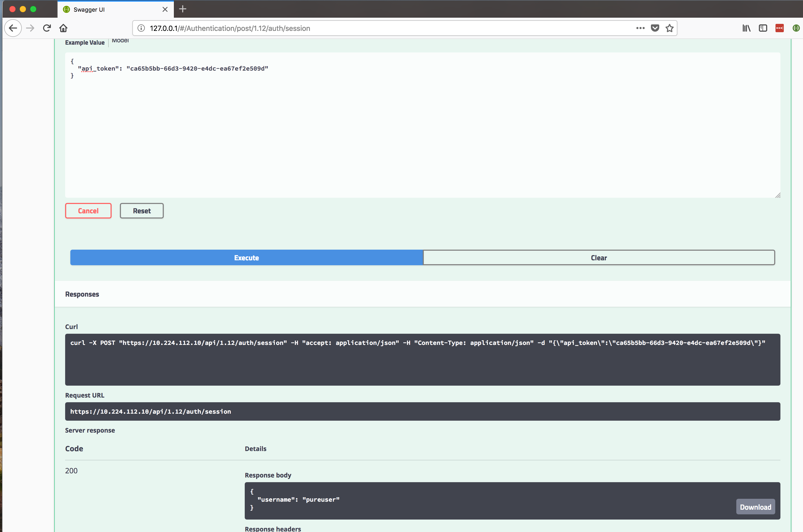Click Reset to restore default values
The image size is (803, 532).
tap(141, 210)
